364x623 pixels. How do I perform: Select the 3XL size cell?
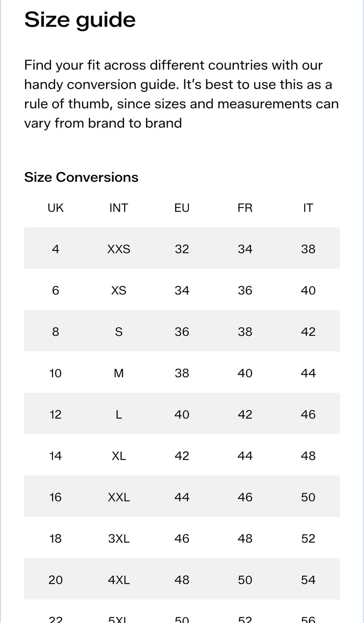click(x=119, y=538)
